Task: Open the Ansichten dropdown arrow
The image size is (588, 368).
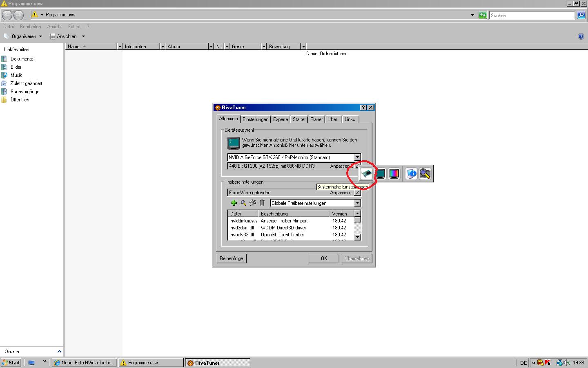Action: [83, 36]
